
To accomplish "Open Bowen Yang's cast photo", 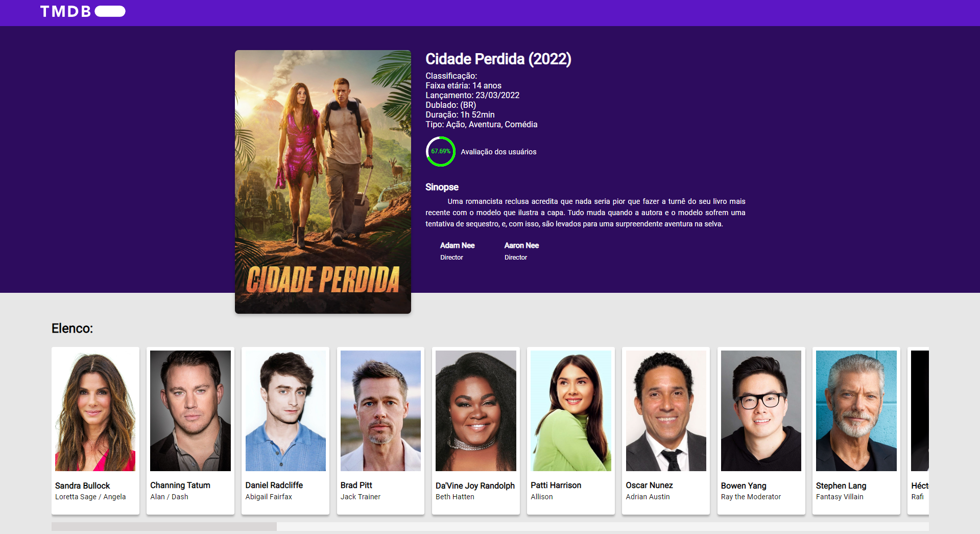I will (761, 411).
